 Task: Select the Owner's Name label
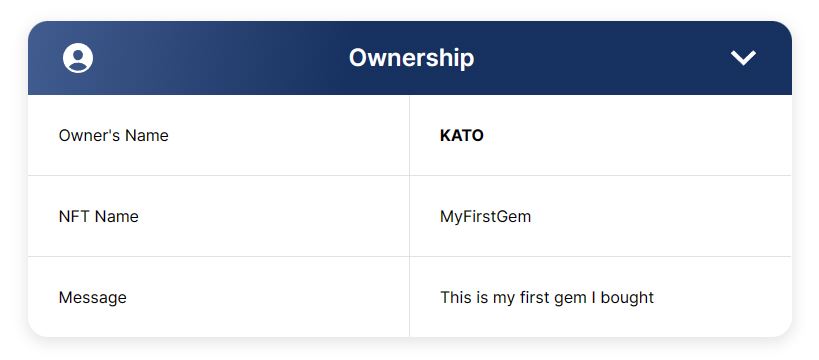point(113,135)
